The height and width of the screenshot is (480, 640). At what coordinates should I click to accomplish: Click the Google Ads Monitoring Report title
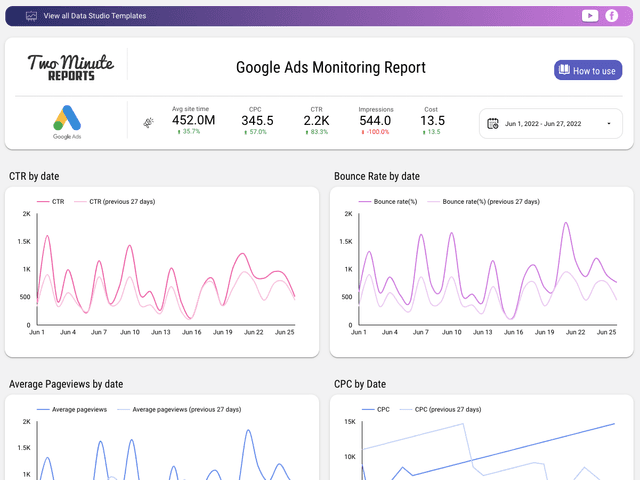pyautogui.click(x=331, y=68)
